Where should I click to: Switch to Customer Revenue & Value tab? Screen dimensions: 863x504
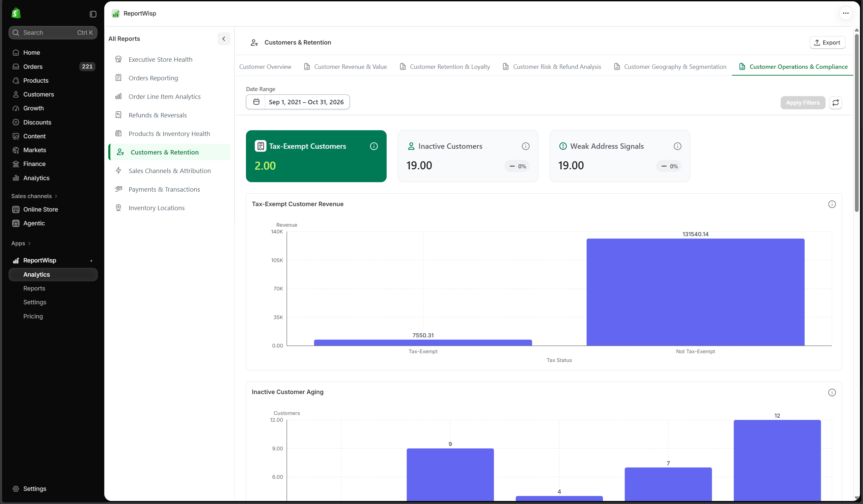345,67
